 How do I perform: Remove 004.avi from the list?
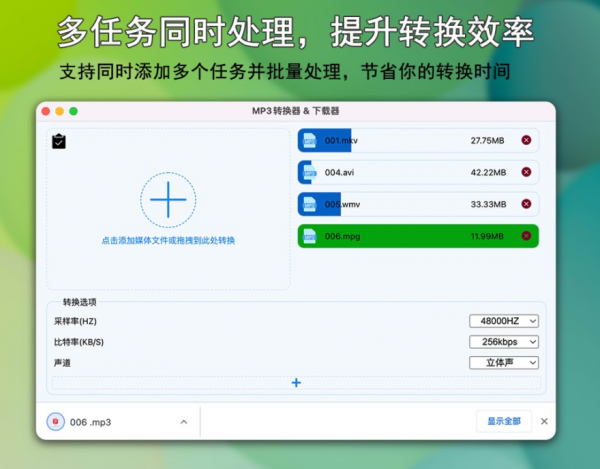coord(526,172)
